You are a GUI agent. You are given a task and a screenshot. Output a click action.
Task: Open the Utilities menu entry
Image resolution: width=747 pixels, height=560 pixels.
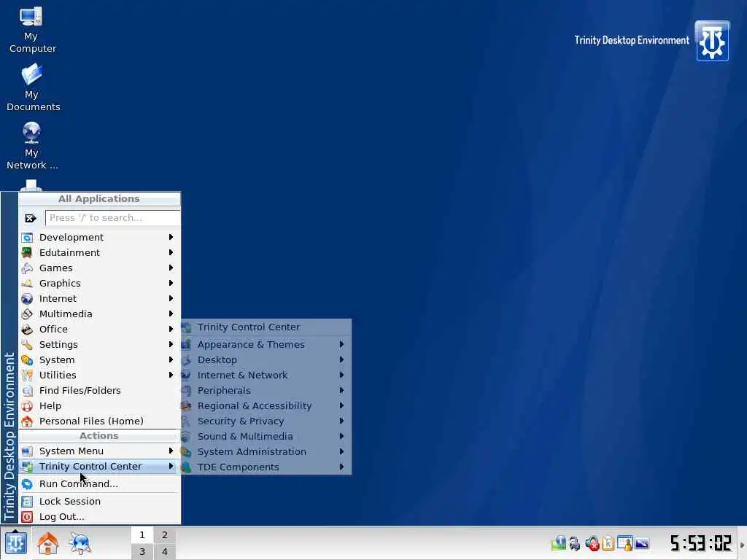pos(99,376)
